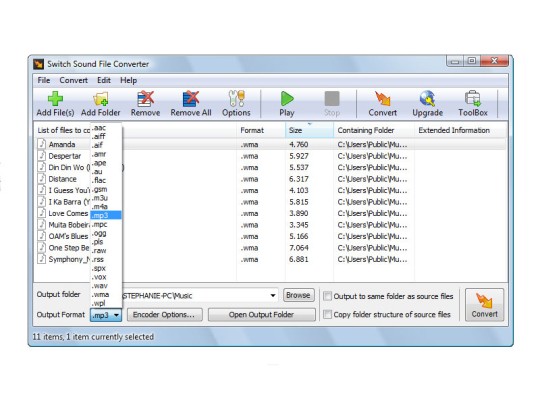
Task: Click the size value 7.064
Action: (299, 248)
